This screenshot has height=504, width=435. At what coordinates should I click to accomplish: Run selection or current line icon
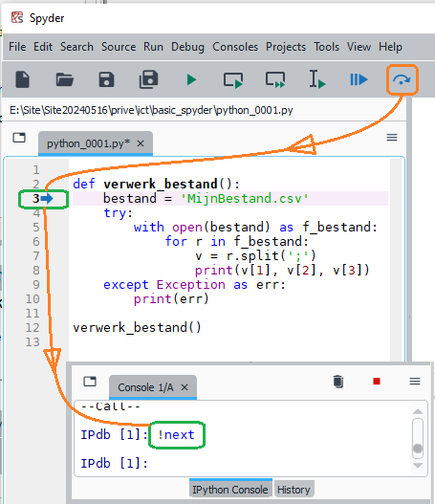click(317, 79)
